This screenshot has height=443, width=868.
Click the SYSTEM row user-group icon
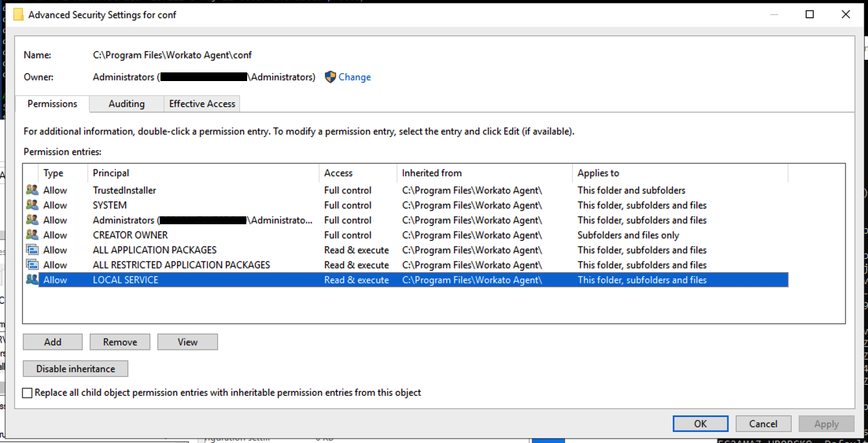pos(32,205)
